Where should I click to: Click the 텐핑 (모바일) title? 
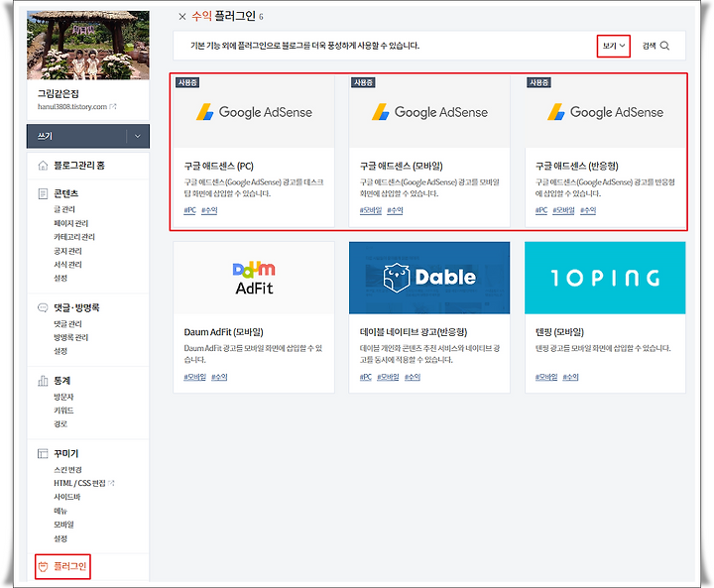[559, 332]
